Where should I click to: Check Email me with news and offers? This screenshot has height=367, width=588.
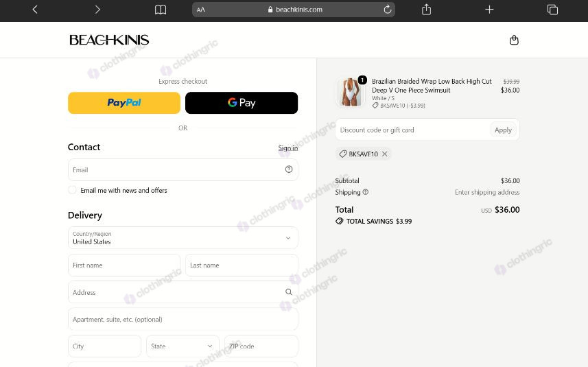[x=72, y=190]
